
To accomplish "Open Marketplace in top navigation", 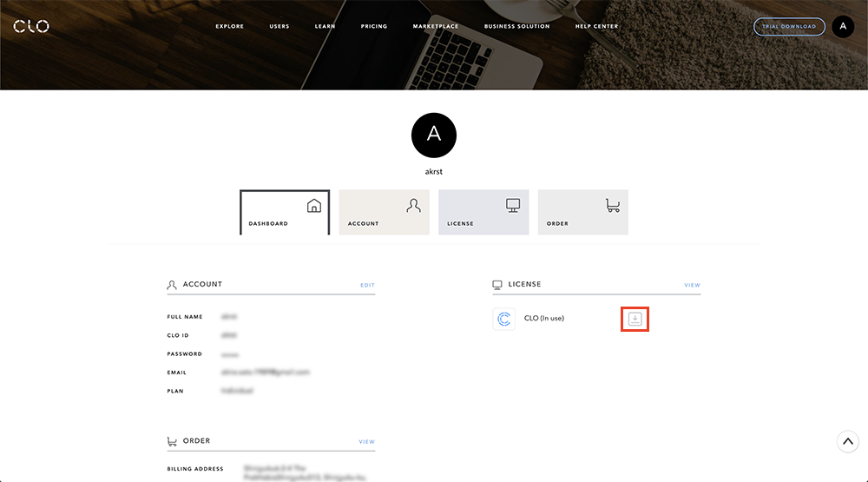I will coord(436,26).
